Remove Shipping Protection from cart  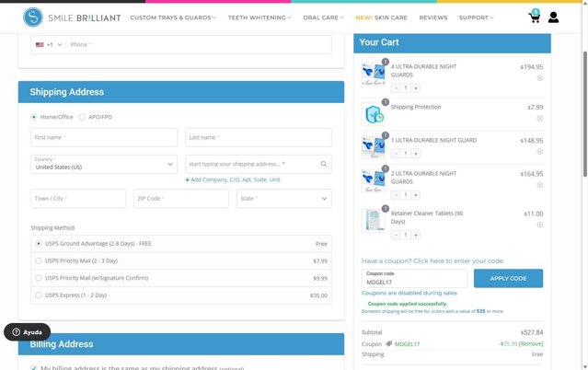[539, 118]
